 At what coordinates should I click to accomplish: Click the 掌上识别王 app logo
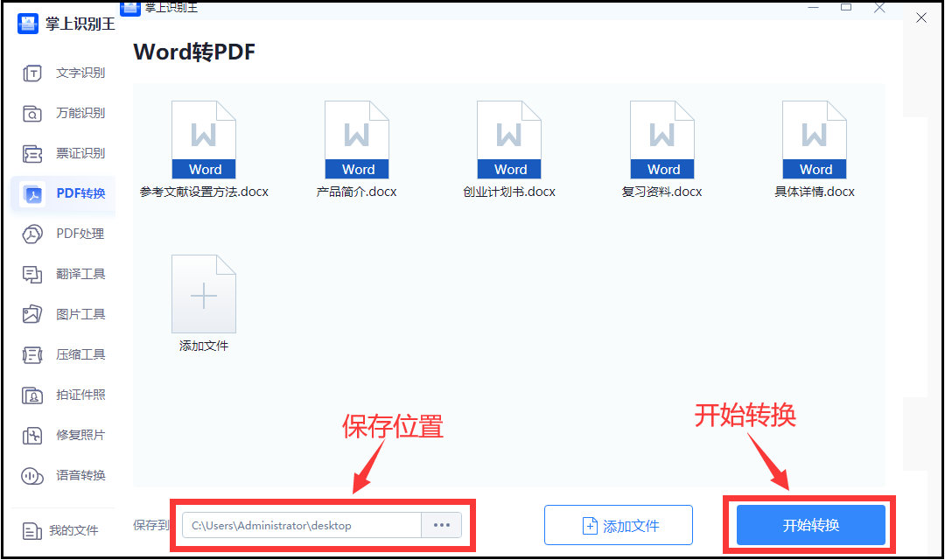click(x=28, y=24)
